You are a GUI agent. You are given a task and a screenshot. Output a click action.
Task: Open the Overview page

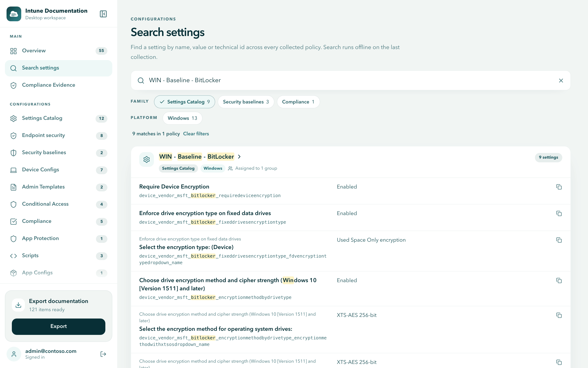(59, 51)
